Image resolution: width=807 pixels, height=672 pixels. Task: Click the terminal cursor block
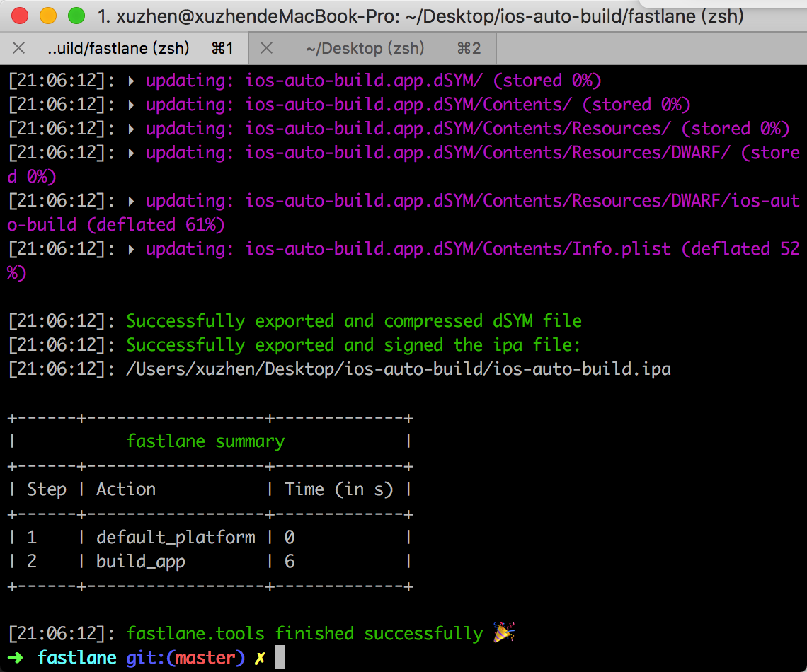pos(280,658)
